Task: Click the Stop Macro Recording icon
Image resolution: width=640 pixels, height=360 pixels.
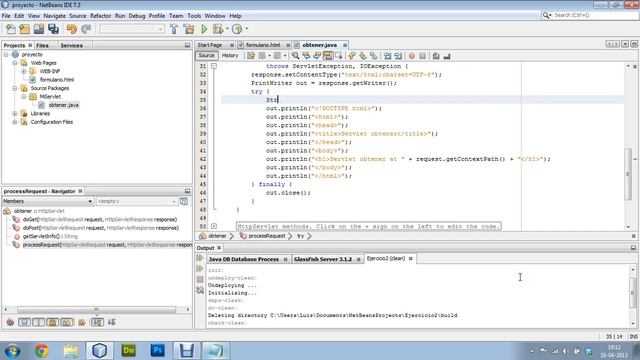Action: coord(423,56)
